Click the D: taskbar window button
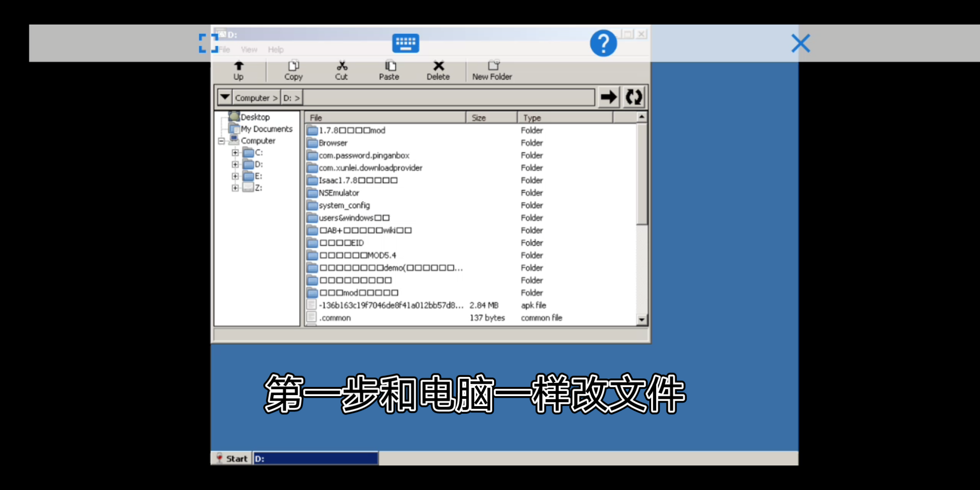This screenshot has height=490, width=980. coord(316,459)
